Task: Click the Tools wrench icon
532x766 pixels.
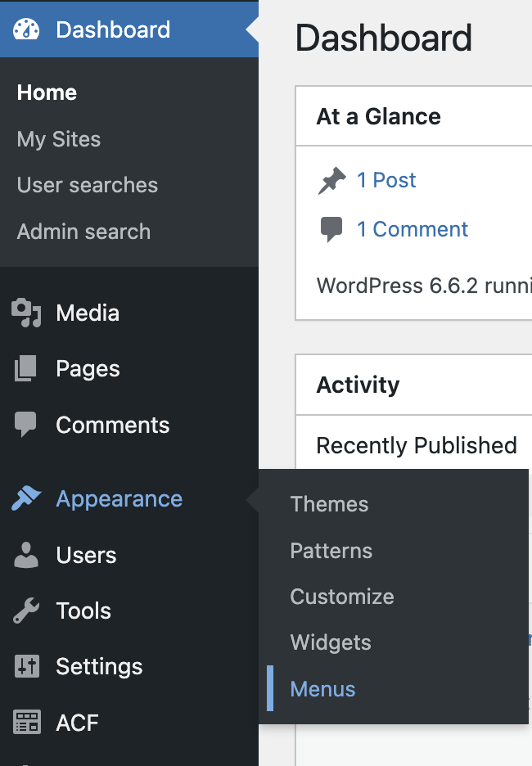Action: 26,611
